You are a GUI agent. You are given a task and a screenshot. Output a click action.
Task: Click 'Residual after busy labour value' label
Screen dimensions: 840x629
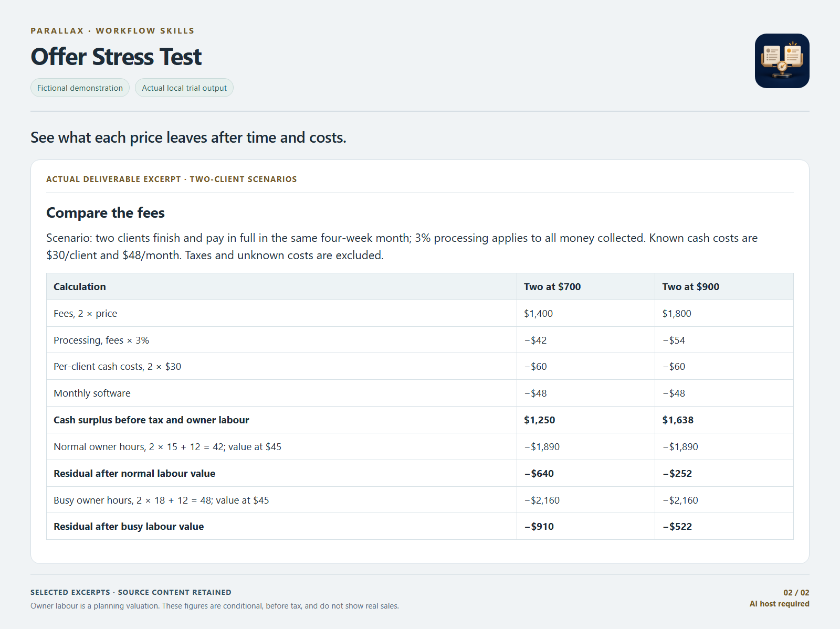pyautogui.click(x=129, y=526)
